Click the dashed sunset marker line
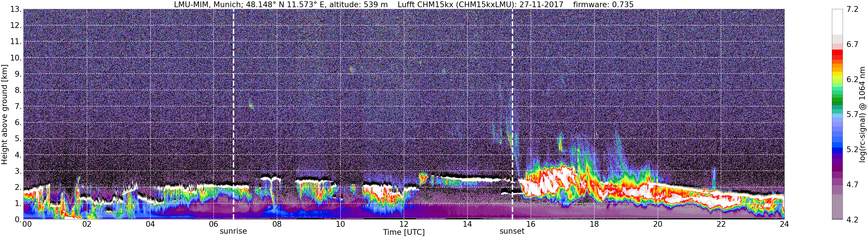The image size is (868, 238). tap(512, 114)
